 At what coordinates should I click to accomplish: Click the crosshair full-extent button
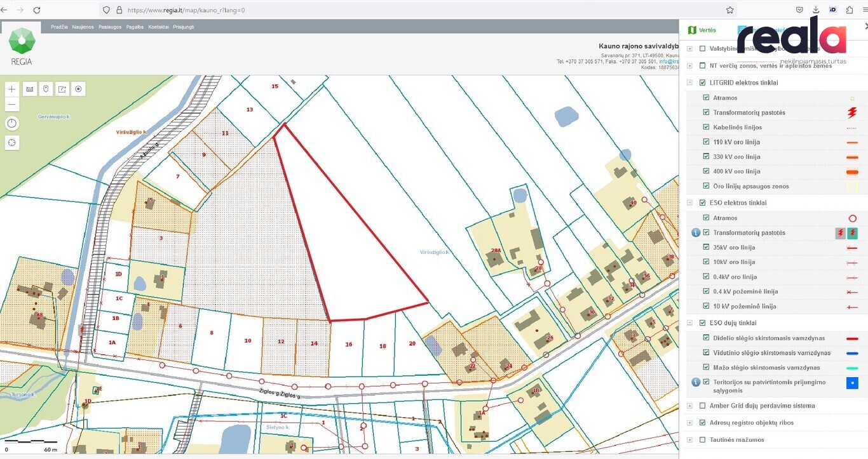point(12,143)
